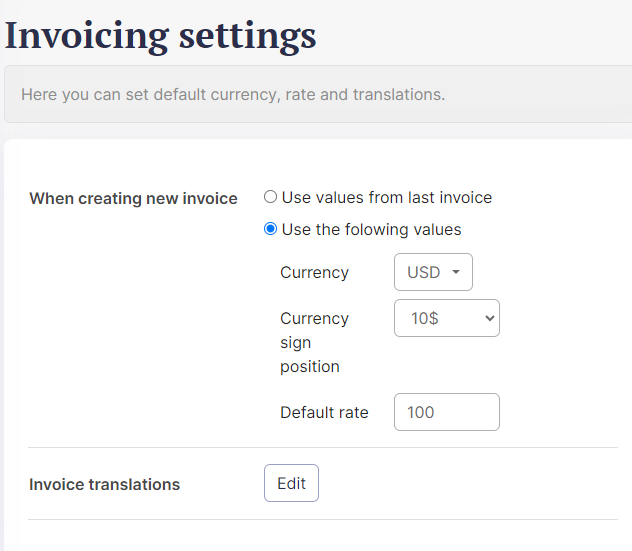632x551 pixels.
Task: Open the USD currency dropdown
Action: [433, 272]
